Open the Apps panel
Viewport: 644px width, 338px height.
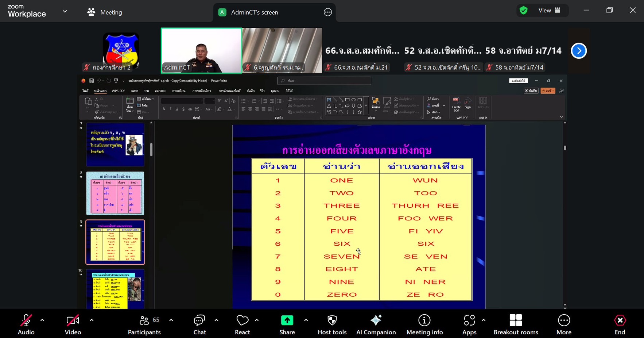469,324
